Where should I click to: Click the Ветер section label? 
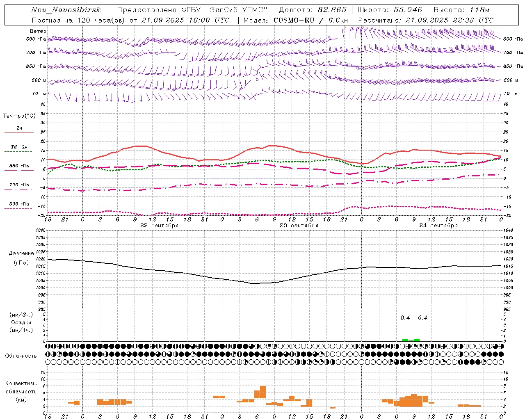[38, 31]
